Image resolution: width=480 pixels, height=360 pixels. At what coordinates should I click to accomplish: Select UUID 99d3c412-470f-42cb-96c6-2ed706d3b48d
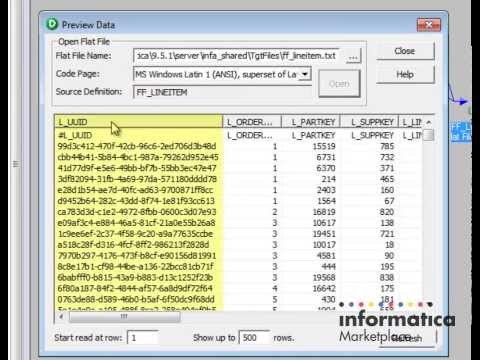click(137, 146)
